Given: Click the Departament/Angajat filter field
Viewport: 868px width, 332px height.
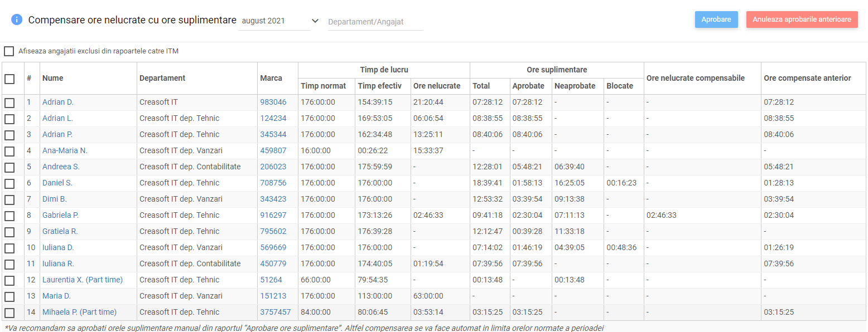Looking at the screenshot, I should pos(375,22).
